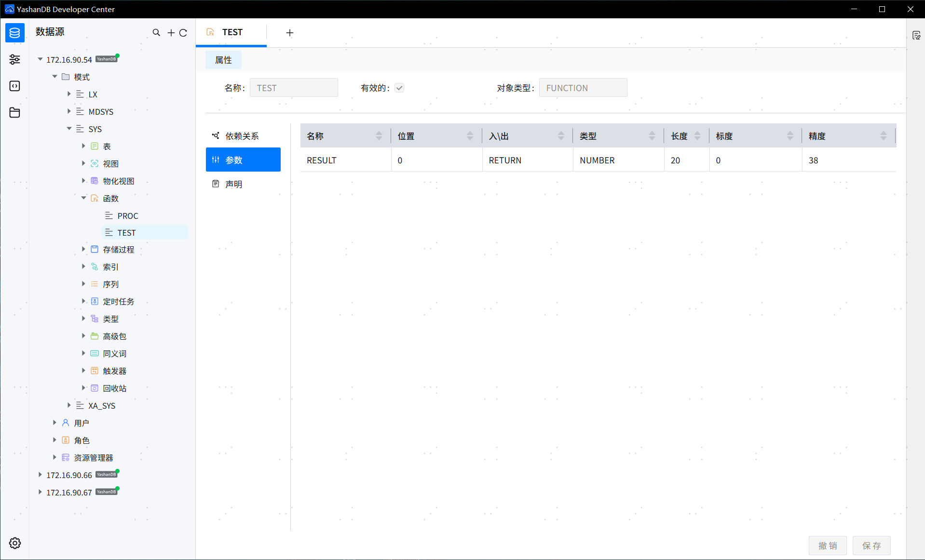Click the 撤销 button
The height and width of the screenshot is (560, 925).
[x=828, y=546]
